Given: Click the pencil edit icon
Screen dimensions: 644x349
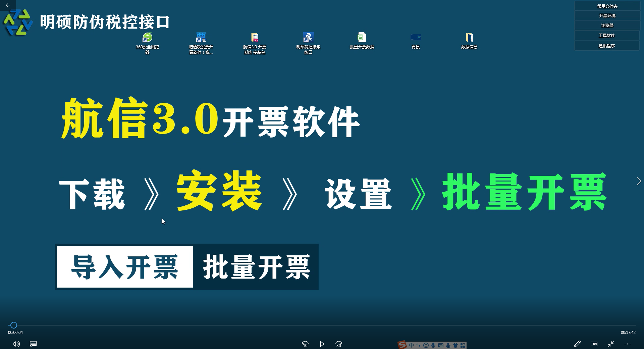Looking at the screenshot, I should [577, 344].
